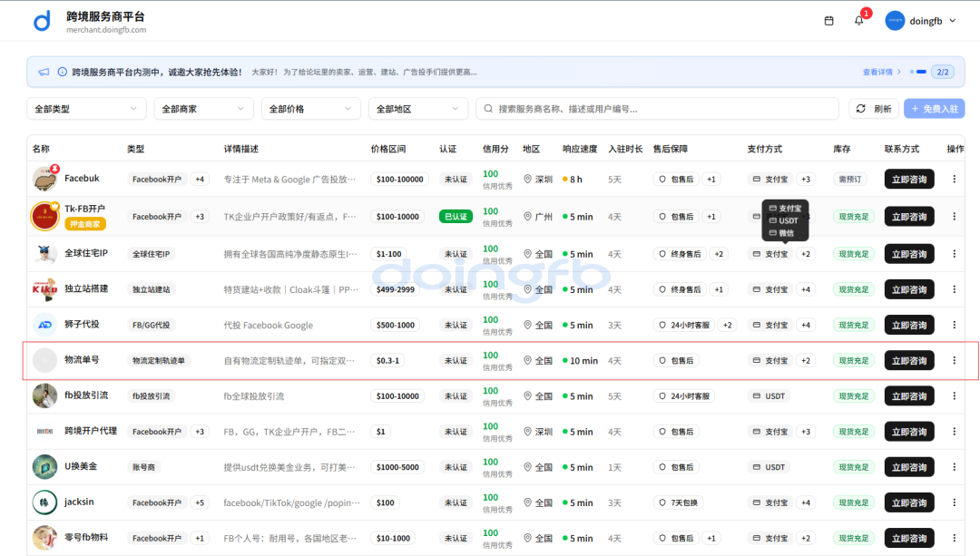Open the three-dot menu for 物流单号 row
This screenshot has height=556, width=980.
pyautogui.click(x=954, y=360)
